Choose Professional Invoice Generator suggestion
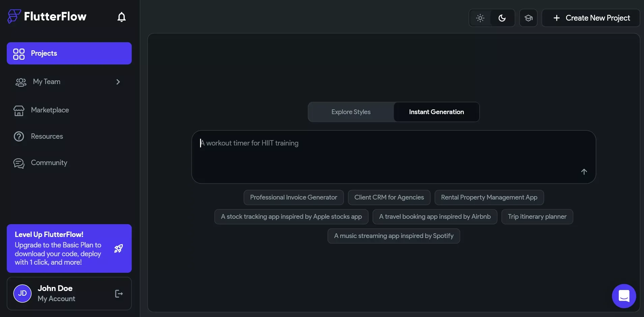The height and width of the screenshot is (317, 644). [x=293, y=197]
